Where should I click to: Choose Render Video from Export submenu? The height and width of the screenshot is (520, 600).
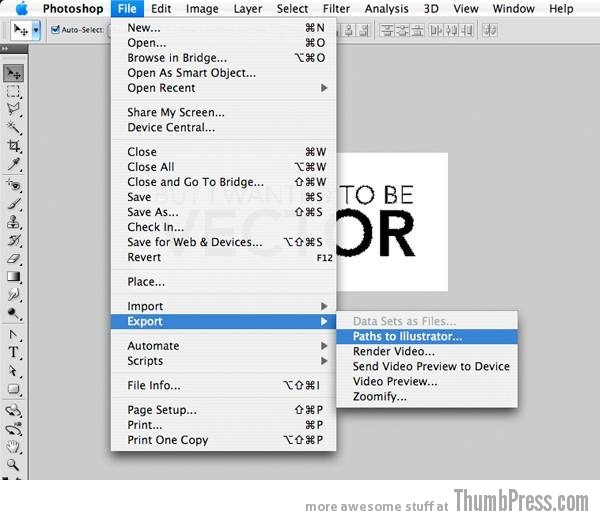click(427, 351)
